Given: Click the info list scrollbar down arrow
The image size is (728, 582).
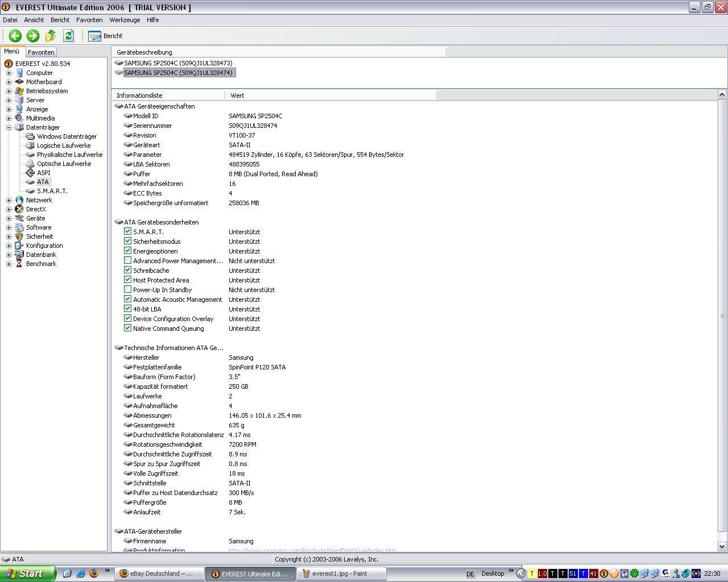Looking at the screenshot, I should 722,547.
